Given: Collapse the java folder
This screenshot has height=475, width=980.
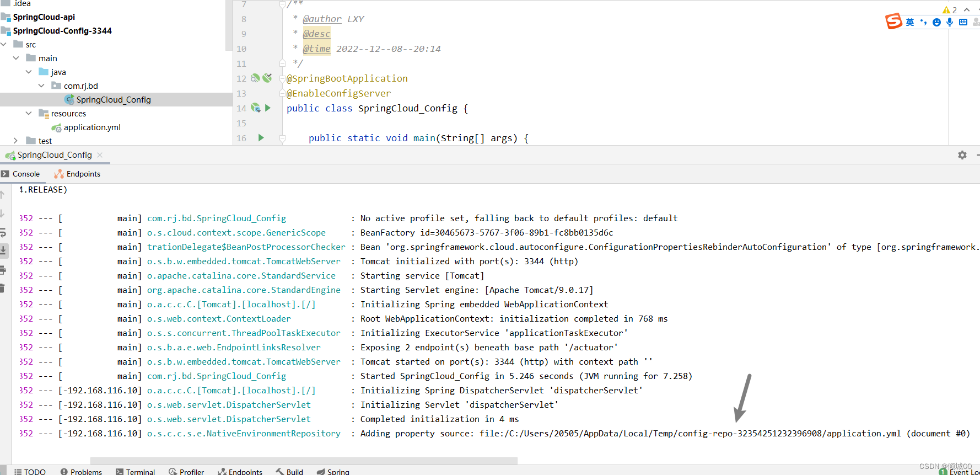Looking at the screenshot, I should pos(29,72).
